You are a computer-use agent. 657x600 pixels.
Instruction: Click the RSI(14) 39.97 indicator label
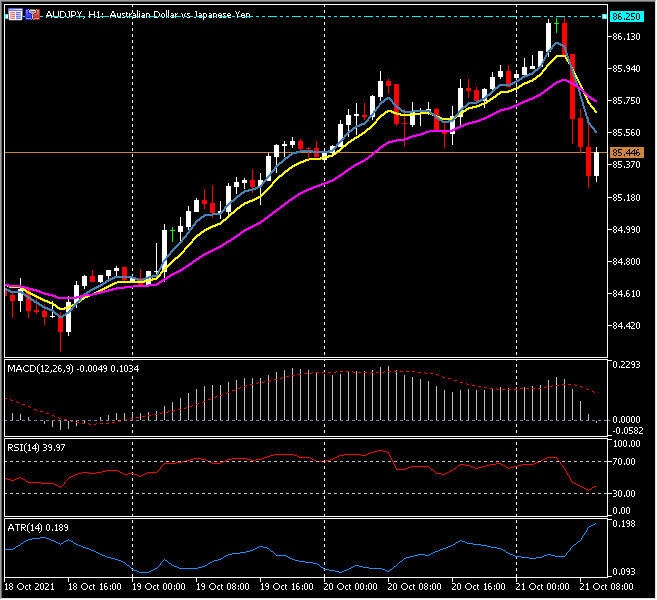pyautogui.click(x=36, y=448)
